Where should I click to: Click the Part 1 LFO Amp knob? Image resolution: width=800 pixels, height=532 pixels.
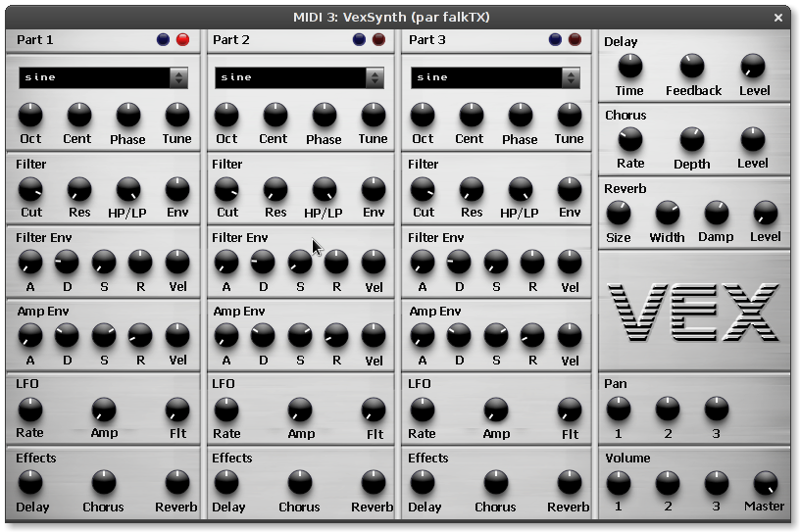tap(104, 410)
